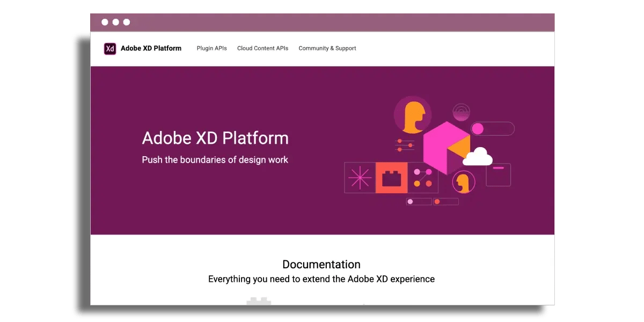Screen dimensions: 644x322
Task: Open the Cloud Content APIs section
Action: 262,48
